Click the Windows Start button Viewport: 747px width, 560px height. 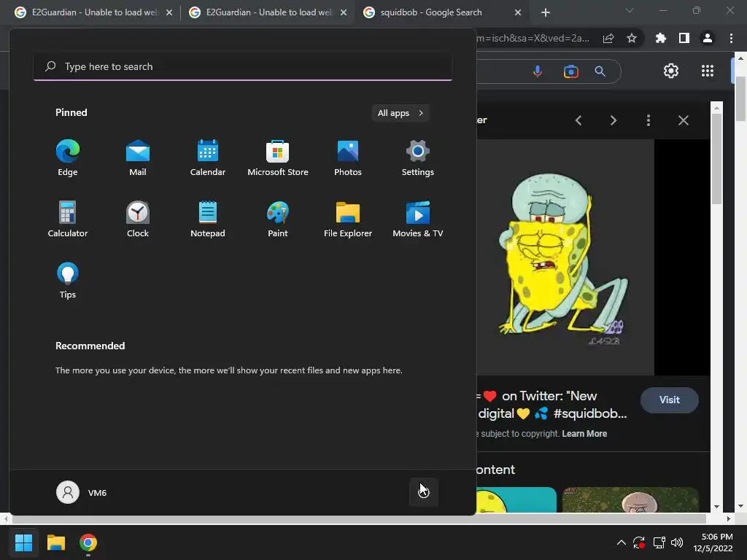tap(23, 542)
